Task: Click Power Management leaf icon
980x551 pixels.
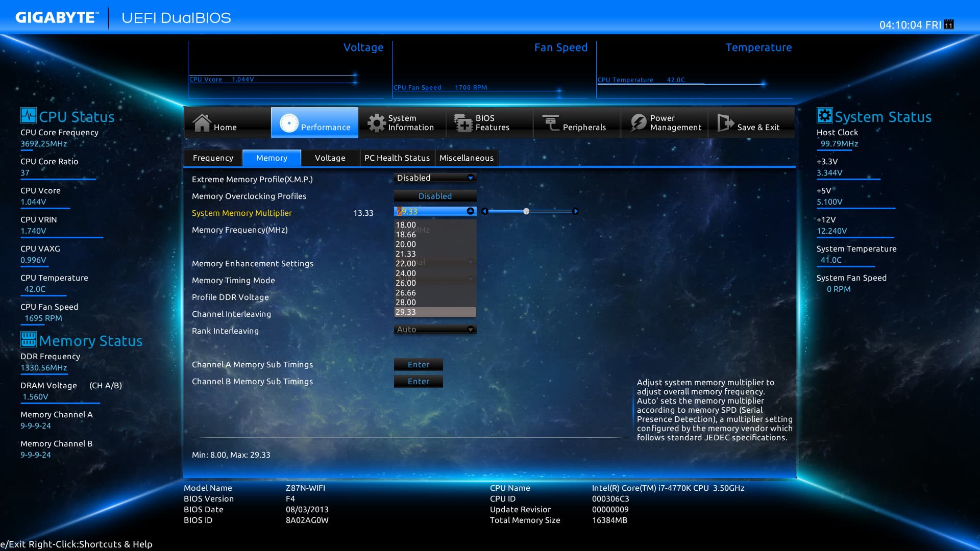Action: coord(638,123)
